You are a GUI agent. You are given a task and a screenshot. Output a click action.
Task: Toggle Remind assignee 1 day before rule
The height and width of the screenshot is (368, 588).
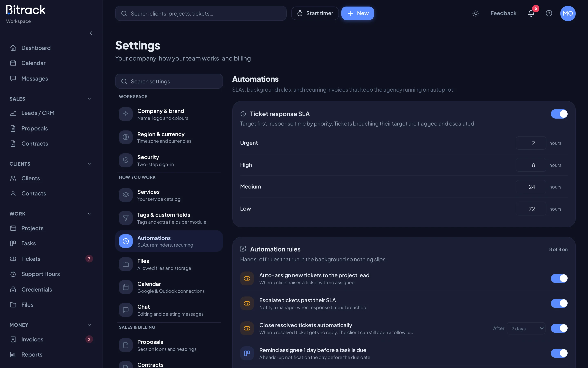(559, 353)
